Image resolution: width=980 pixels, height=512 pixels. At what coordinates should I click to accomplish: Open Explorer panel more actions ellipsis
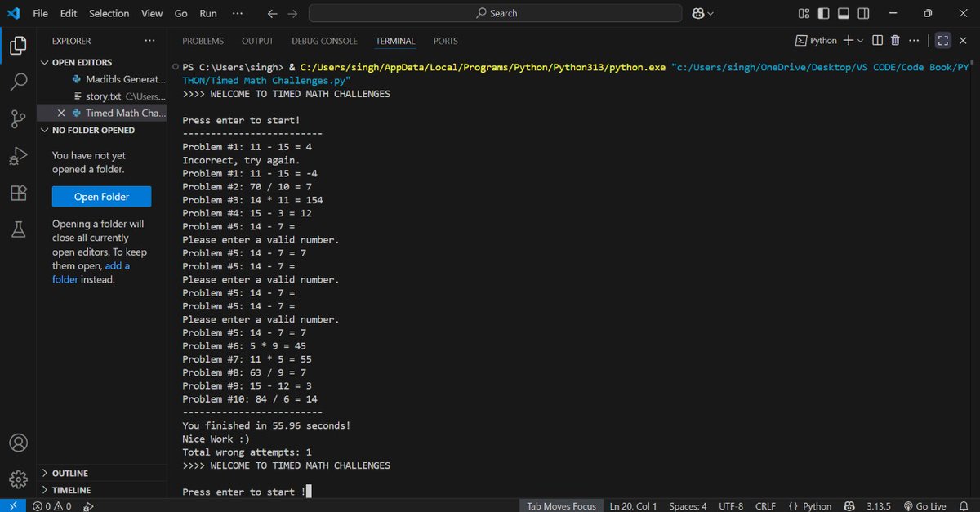point(149,41)
